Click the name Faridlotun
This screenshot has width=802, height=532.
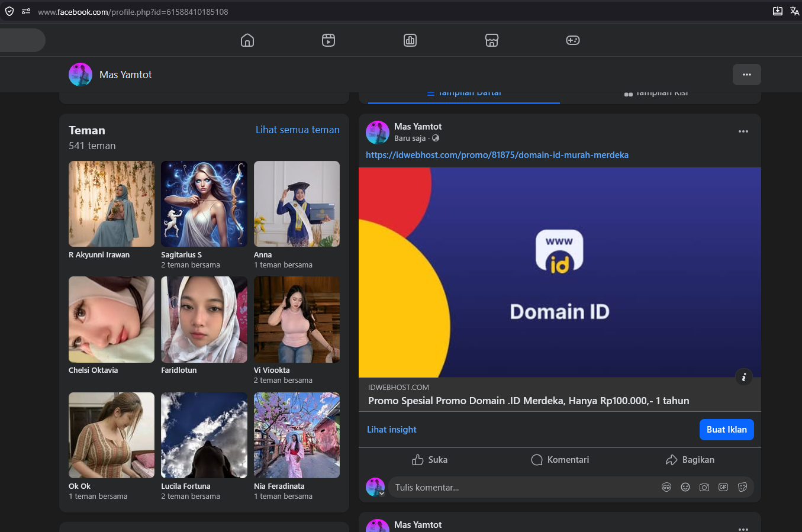tap(179, 370)
